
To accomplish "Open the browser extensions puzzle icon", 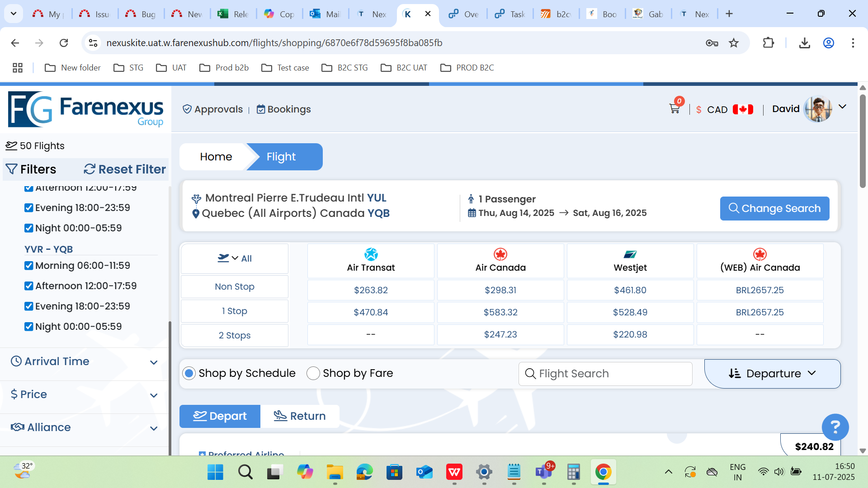I will (768, 43).
